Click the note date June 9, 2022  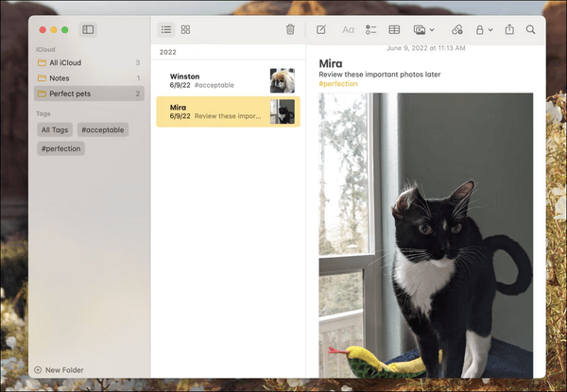pos(426,48)
